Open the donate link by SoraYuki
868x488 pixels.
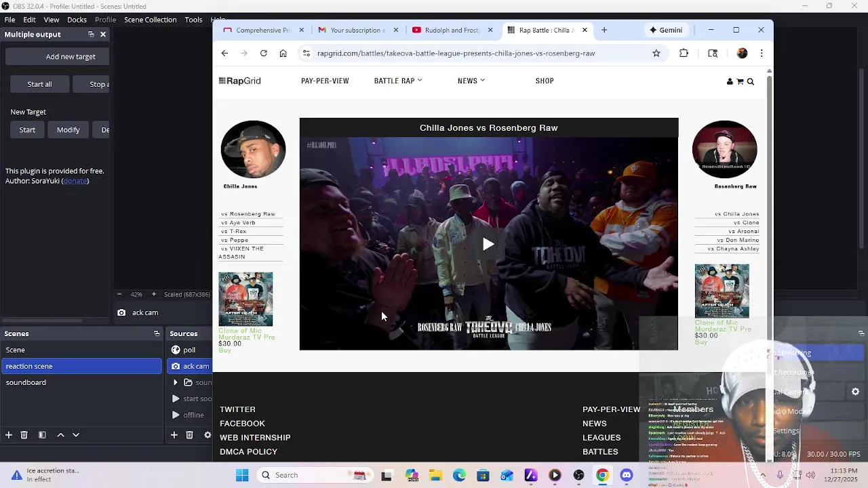click(75, 181)
